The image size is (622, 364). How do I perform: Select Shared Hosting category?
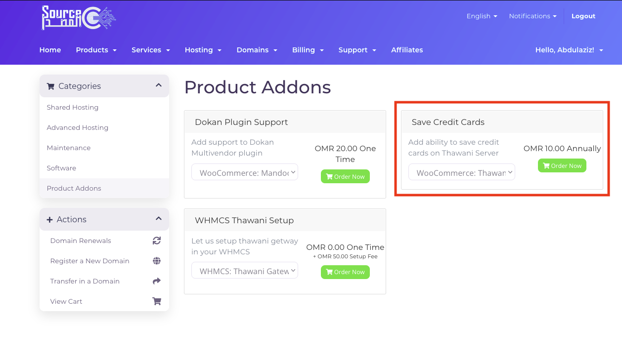[x=104, y=107]
